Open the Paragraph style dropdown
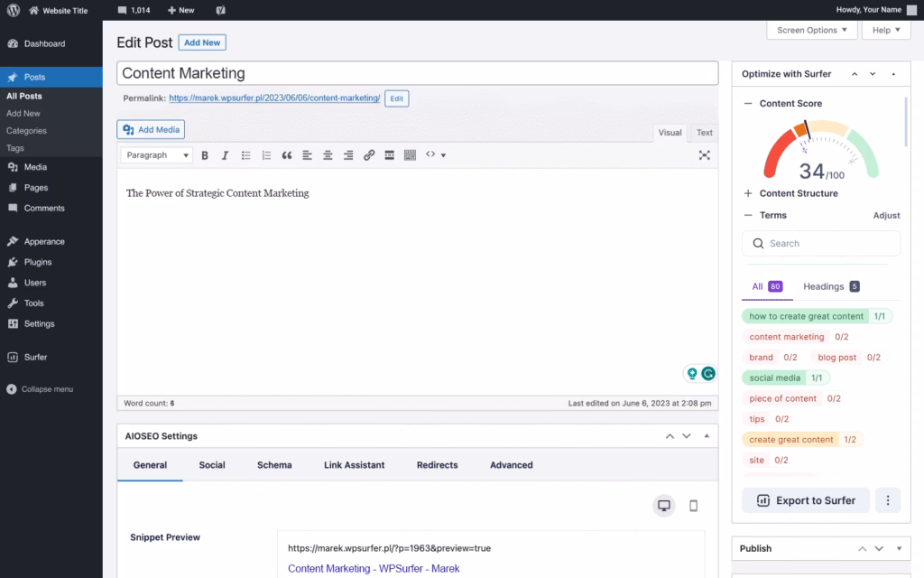Viewport: 924px width, 578px height. [156, 154]
